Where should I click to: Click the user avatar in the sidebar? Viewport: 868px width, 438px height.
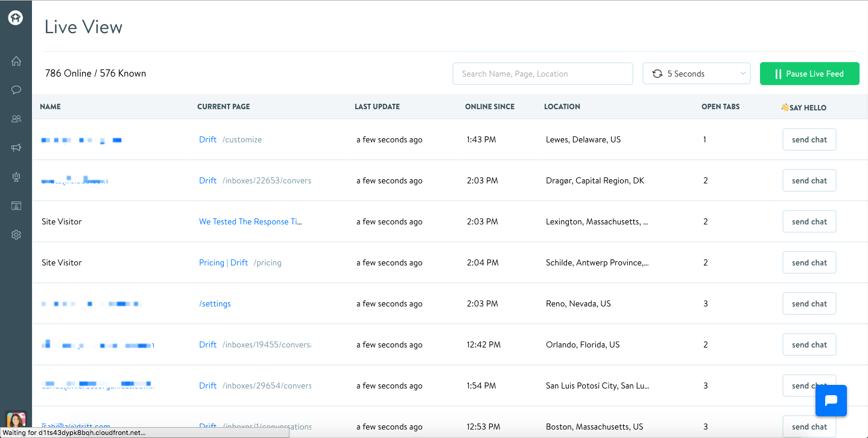(16, 420)
